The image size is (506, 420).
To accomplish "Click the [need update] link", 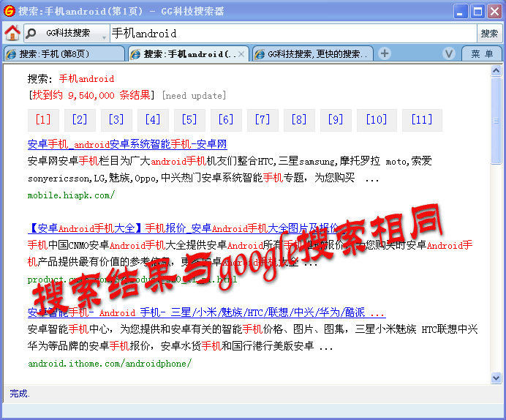I will point(194,96).
